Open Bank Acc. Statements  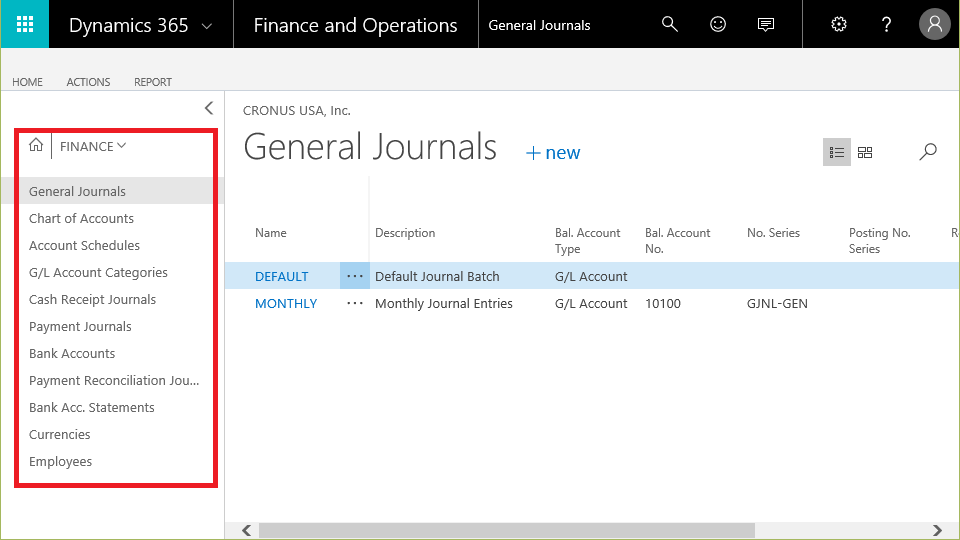[92, 407]
